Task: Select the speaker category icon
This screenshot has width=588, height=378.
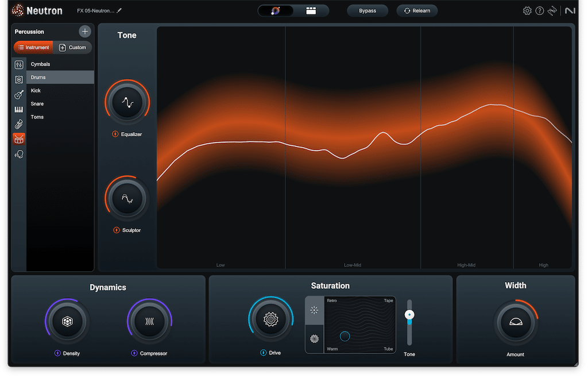Action: (19, 79)
